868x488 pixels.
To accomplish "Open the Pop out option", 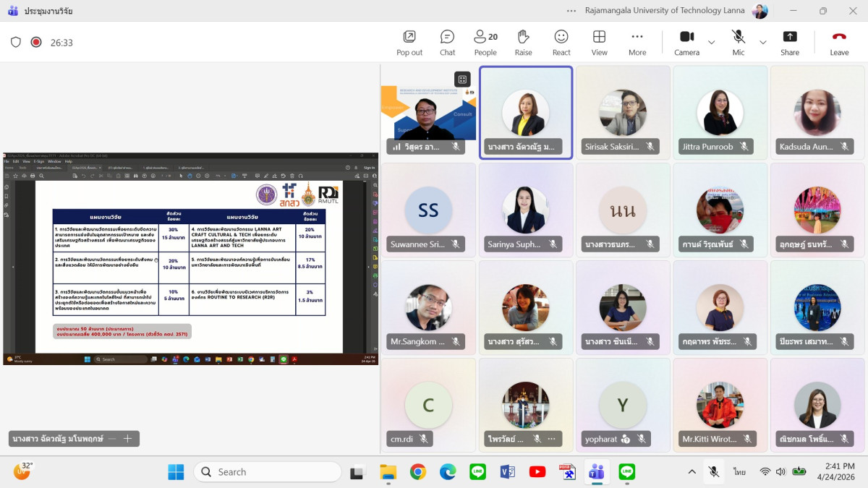I will point(409,42).
